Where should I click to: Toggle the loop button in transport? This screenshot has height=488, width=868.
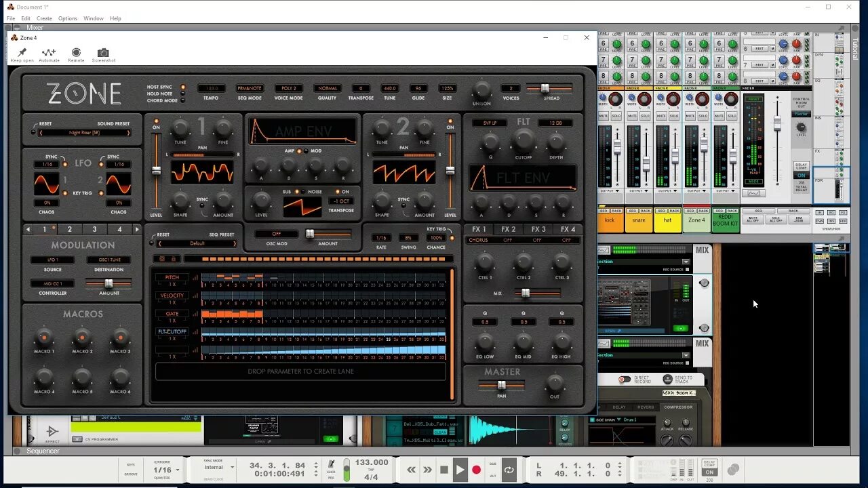point(509,470)
